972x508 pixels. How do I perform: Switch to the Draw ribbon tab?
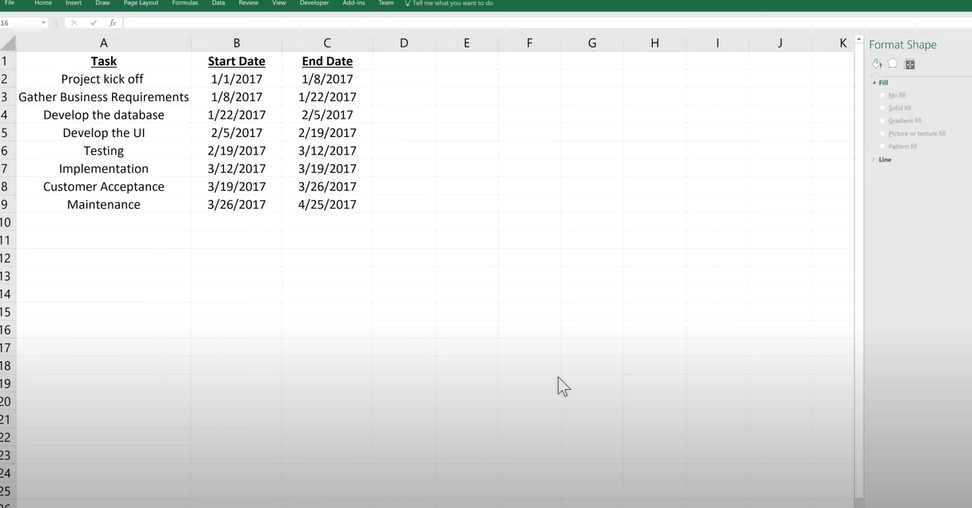pyautogui.click(x=102, y=3)
